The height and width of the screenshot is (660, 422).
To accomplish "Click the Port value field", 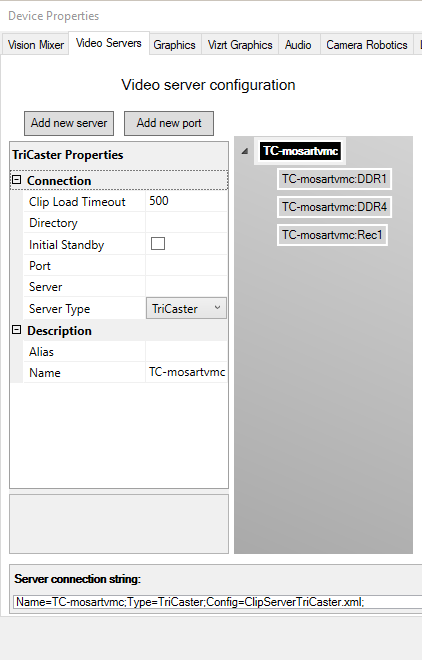I will point(186,266).
